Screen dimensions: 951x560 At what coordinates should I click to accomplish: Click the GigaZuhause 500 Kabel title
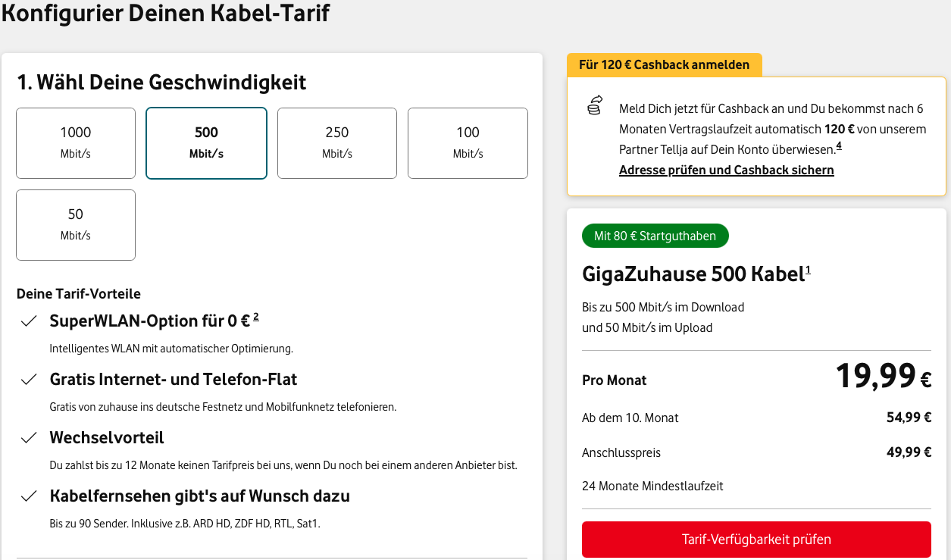693,274
